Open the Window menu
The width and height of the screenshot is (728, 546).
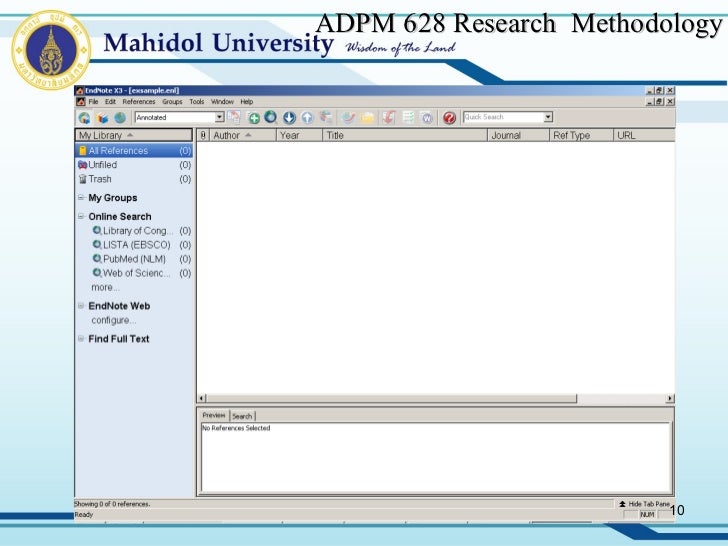click(x=222, y=102)
